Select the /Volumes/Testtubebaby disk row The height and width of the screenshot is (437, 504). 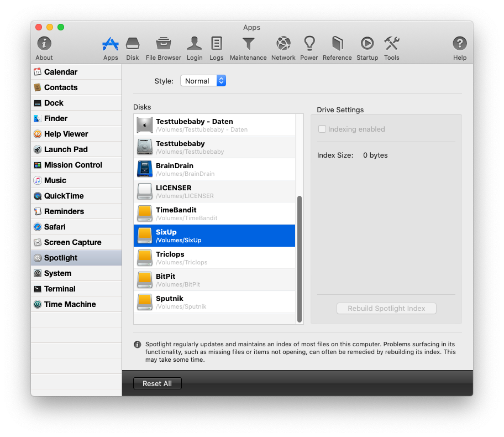pyautogui.click(x=214, y=147)
